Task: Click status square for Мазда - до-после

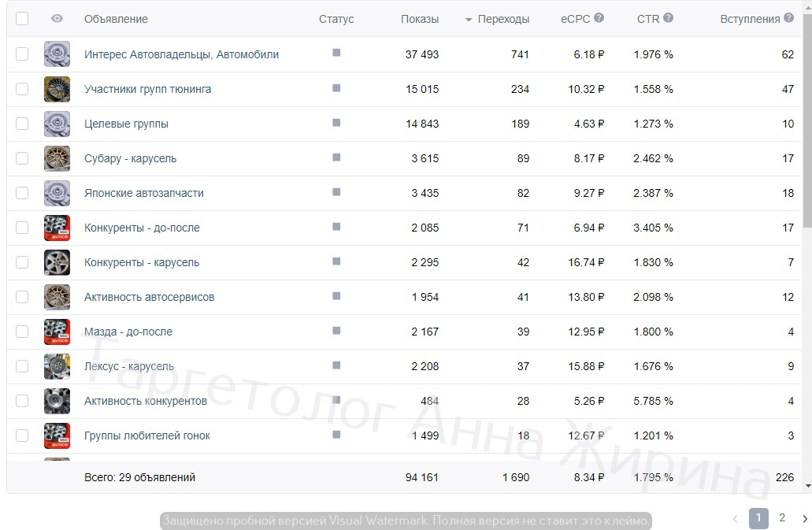Action: [x=336, y=331]
